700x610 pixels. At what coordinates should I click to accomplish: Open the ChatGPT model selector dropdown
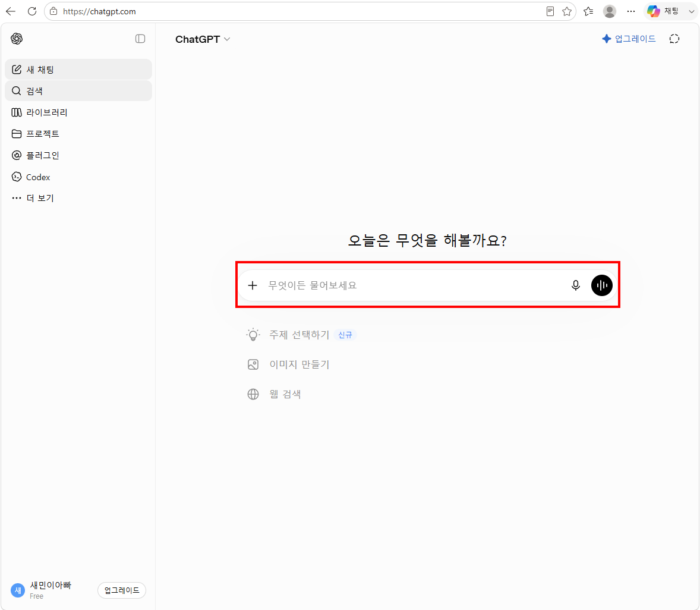tap(203, 39)
